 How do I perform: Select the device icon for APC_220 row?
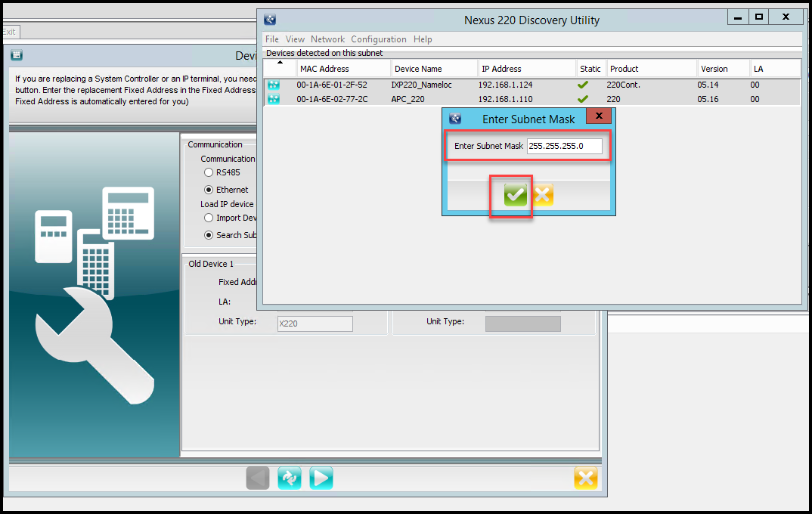[274, 99]
